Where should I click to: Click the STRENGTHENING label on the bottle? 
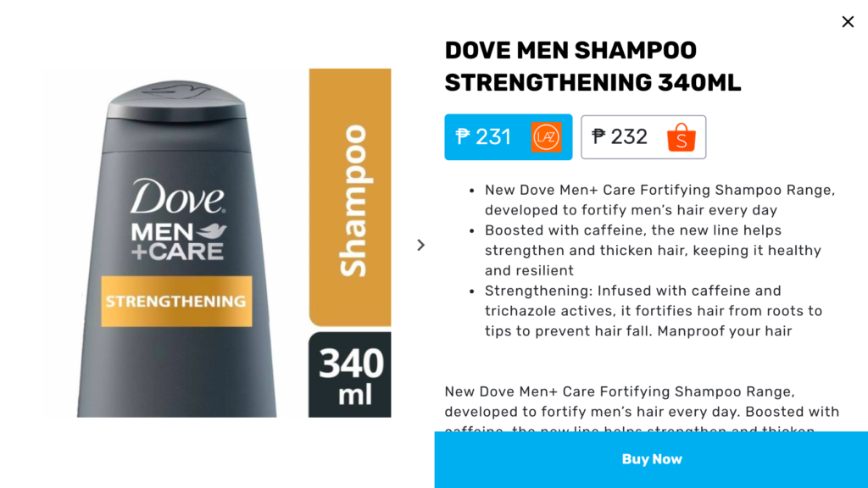(x=176, y=301)
